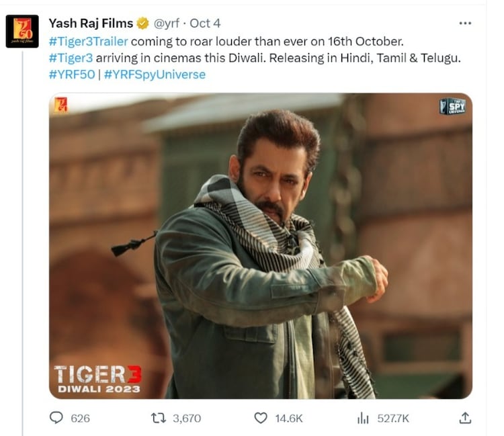Click the @yrf handle
504x436 pixels.
168,24
